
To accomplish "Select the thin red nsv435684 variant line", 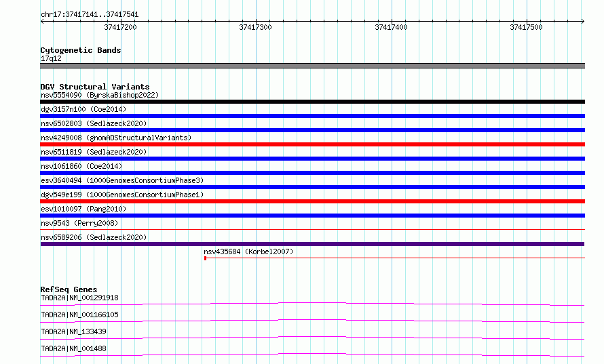I will 396,258.
